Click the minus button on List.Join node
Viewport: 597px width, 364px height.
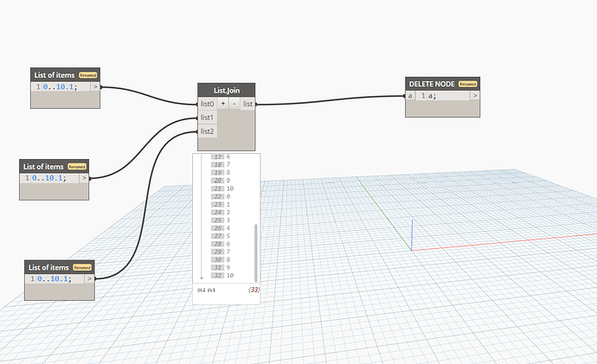tap(234, 104)
